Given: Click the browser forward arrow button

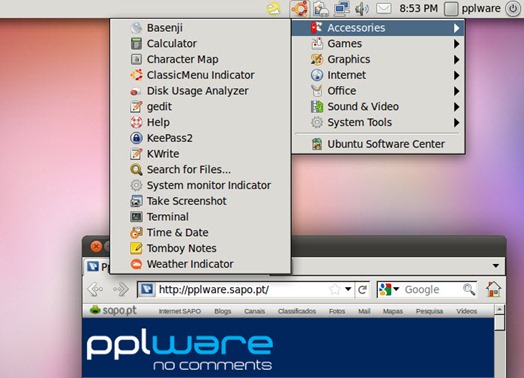Looking at the screenshot, I should pos(121,289).
